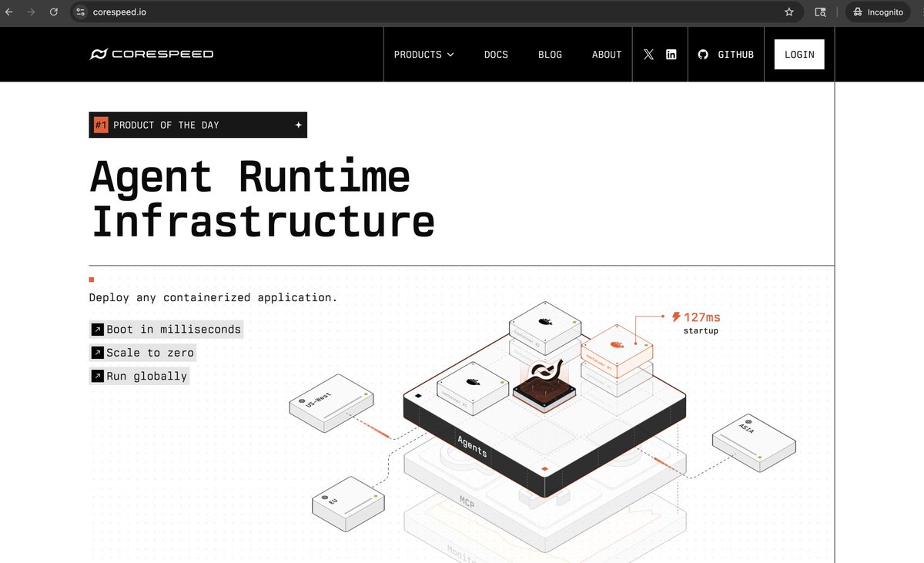The height and width of the screenshot is (563, 924).
Task: Expand the PRODUCTS dropdown menu
Action: click(x=423, y=55)
